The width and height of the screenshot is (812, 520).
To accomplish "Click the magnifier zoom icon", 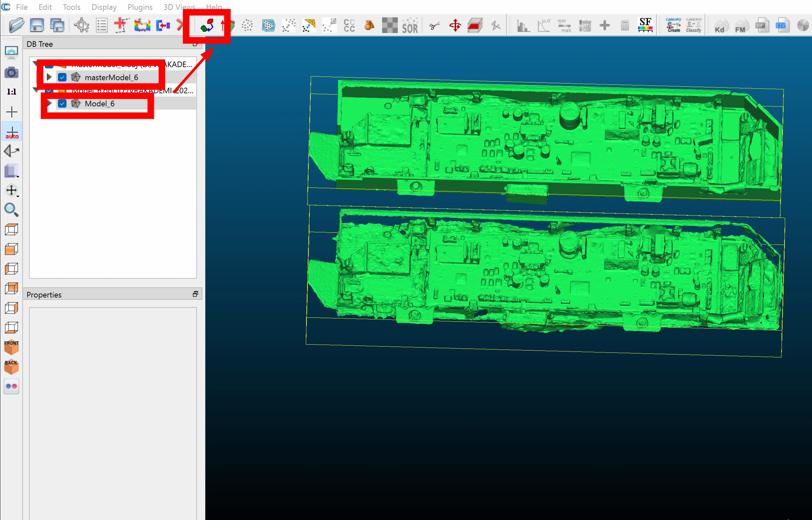I will 11,210.
